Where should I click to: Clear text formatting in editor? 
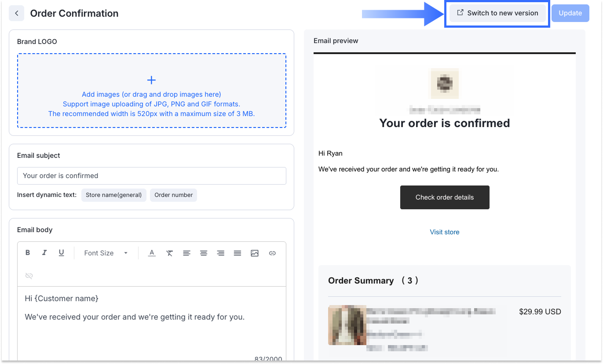[169, 253]
